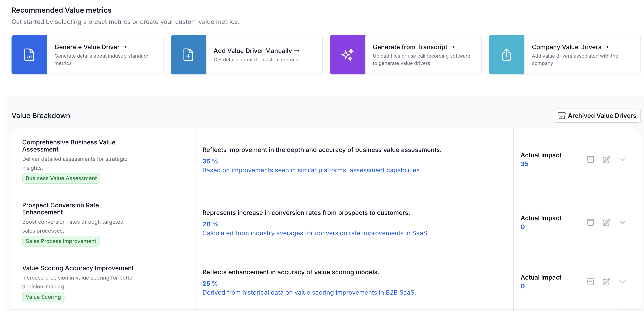The image size is (644, 311).
Task: Open Company Value Drivers link
Action: pyautogui.click(x=570, y=47)
